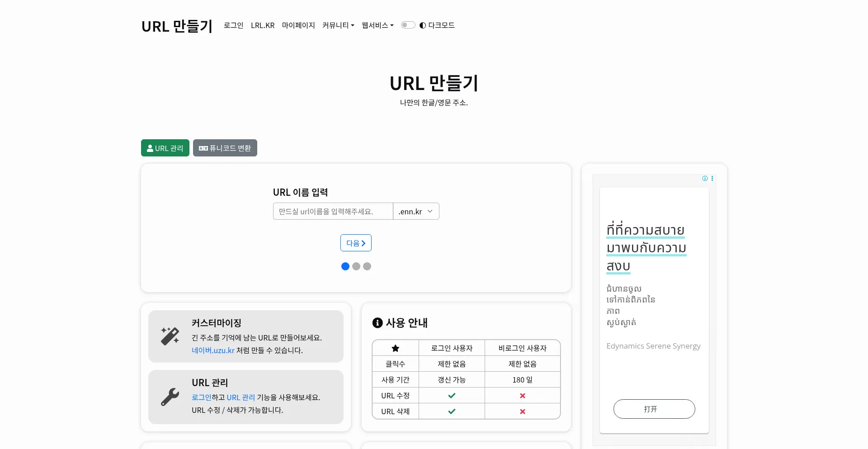Click the 打开 button in the ad
The image size is (868, 449).
coord(654,409)
